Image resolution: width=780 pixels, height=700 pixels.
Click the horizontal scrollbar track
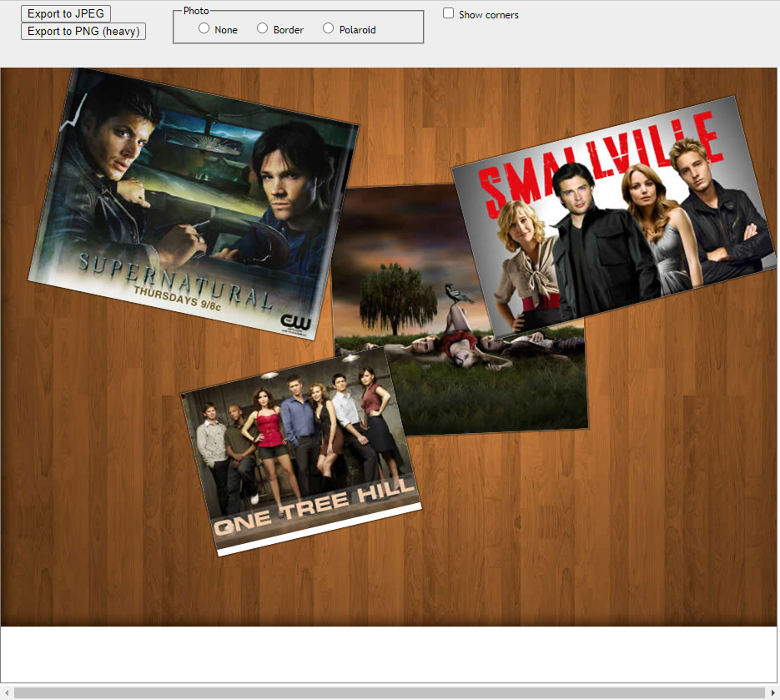pyautogui.click(x=390, y=692)
